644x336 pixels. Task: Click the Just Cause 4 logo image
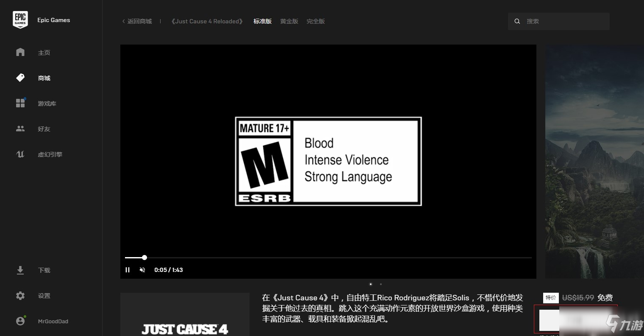[185, 314]
